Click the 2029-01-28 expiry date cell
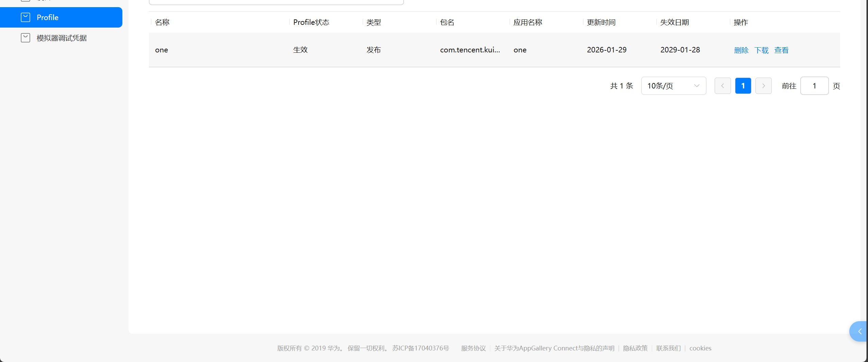The width and height of the screenshot is (868, 362). point(680,50)
